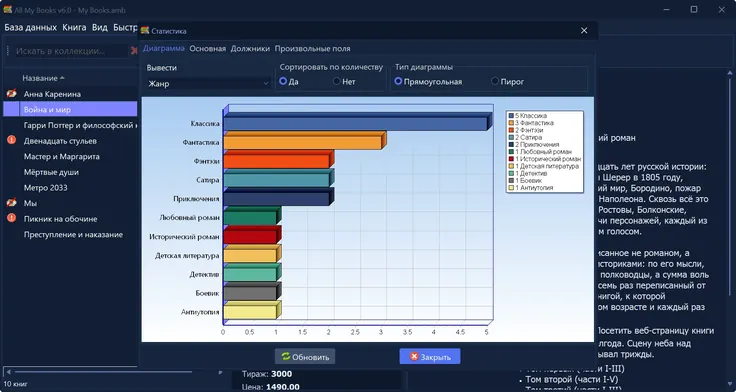Screen dimensions: 736x392
Task: Select book Гарри Поттер и философский камень
Action: (80, 125)
